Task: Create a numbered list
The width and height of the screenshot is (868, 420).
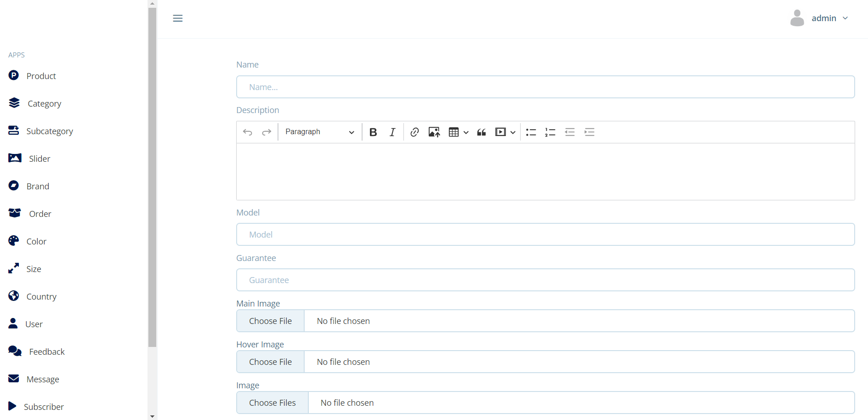Action: pos(550,132)
